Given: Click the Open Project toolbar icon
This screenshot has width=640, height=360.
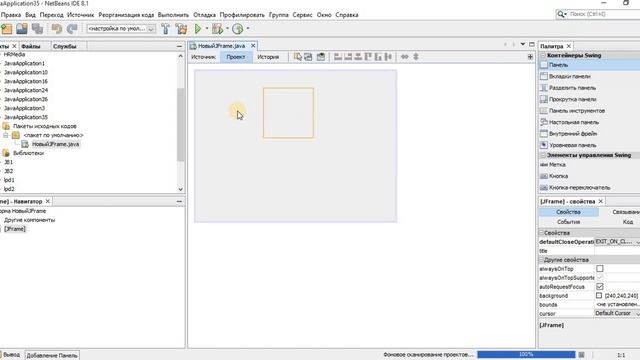Looking at the screenshot, I should 22,29.
